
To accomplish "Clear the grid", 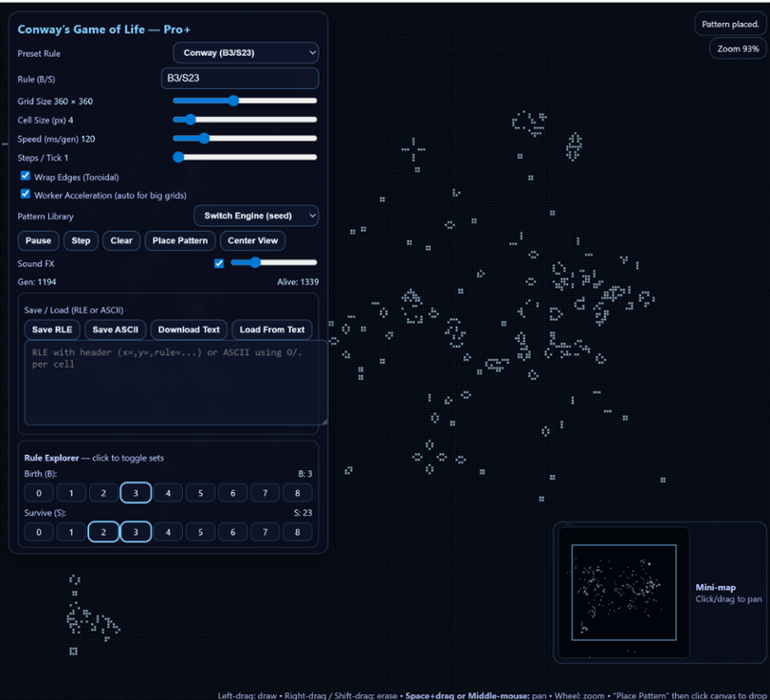I will 121,240.
